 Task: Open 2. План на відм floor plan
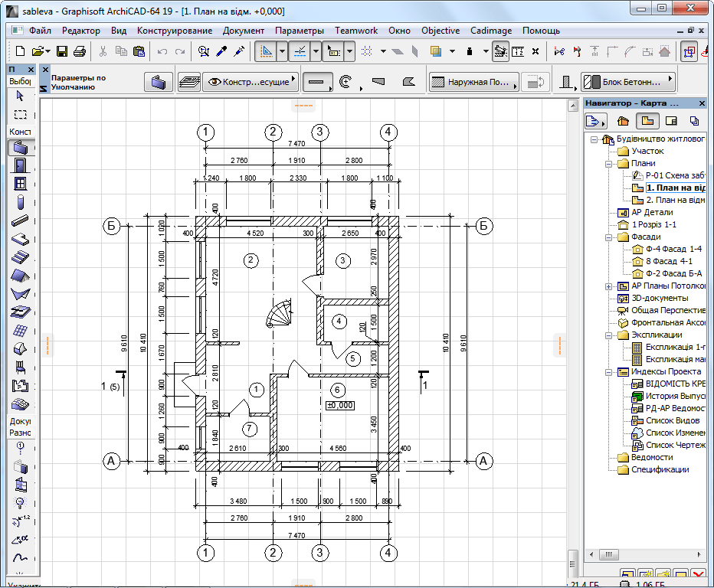pyautogui.click(x=675, y=200)
